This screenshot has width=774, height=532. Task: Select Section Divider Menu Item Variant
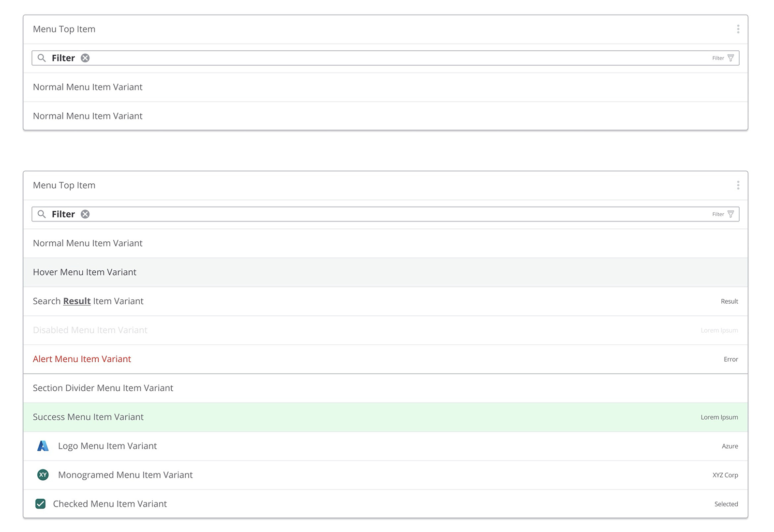pos(103,388)
